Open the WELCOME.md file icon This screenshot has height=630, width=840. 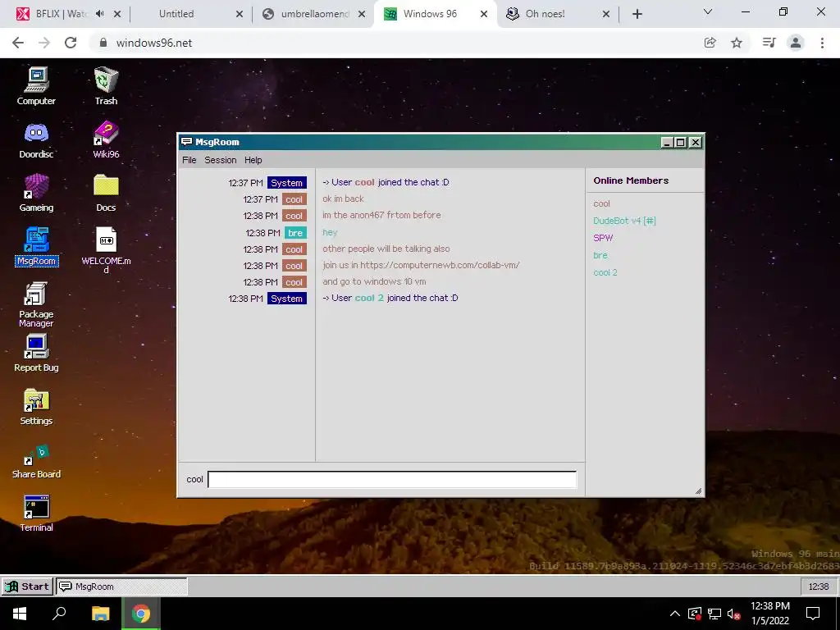tap(106, 249)
